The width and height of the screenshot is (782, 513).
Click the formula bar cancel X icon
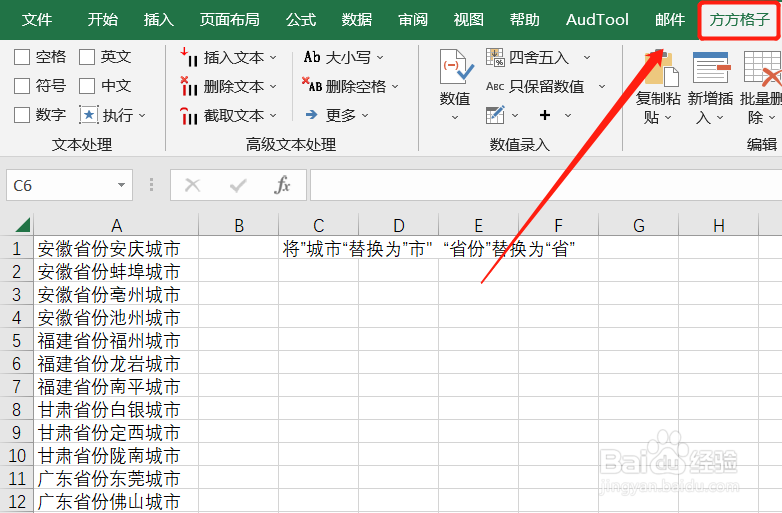[193, 185]
